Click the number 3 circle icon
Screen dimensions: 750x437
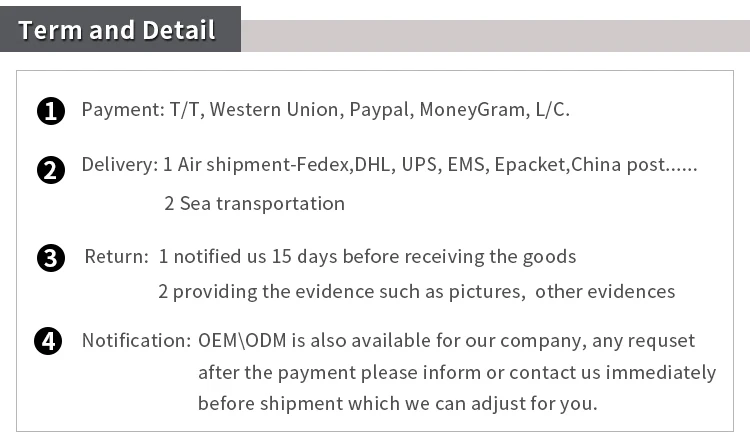click(51, 258)
